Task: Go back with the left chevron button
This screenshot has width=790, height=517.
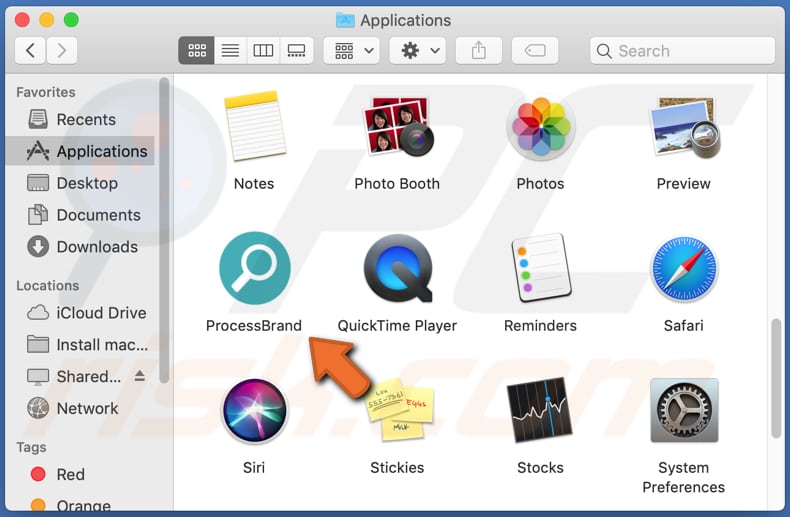Action: [x=30, y=50]
